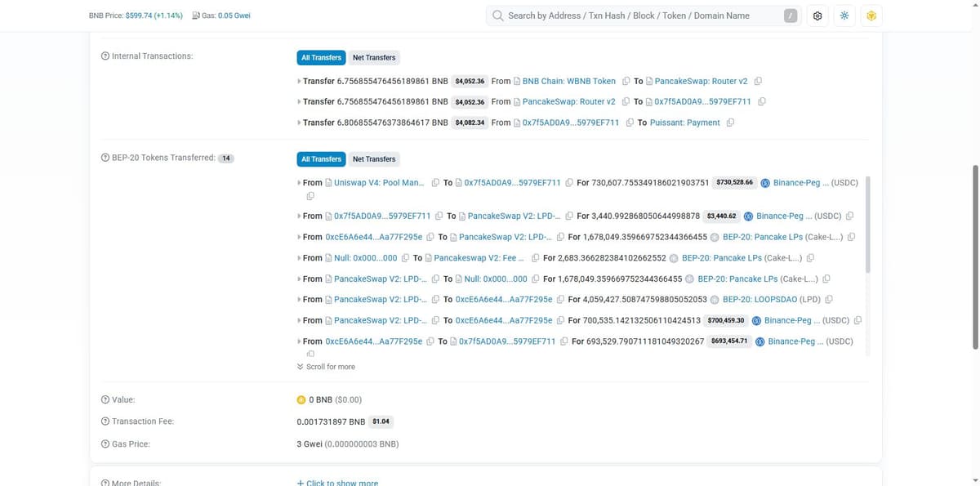The height and width of the screenshot is (486, 980).
Task: Open the site settings gear icon
Action: [817, 16]
